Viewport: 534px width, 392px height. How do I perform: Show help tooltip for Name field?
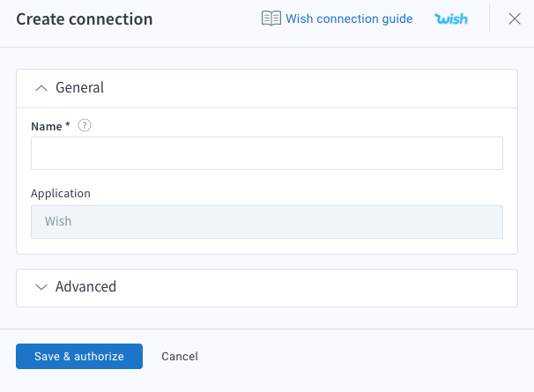(85, 125)
